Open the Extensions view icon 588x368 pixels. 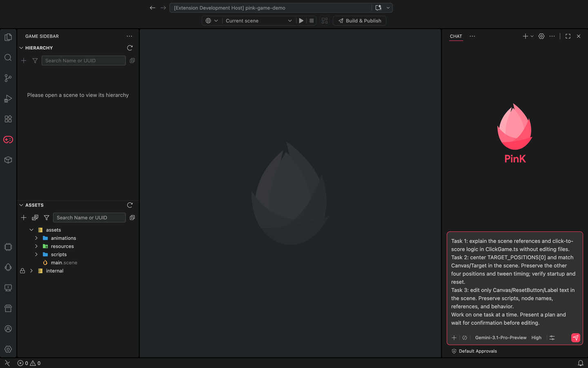[8, 119]
